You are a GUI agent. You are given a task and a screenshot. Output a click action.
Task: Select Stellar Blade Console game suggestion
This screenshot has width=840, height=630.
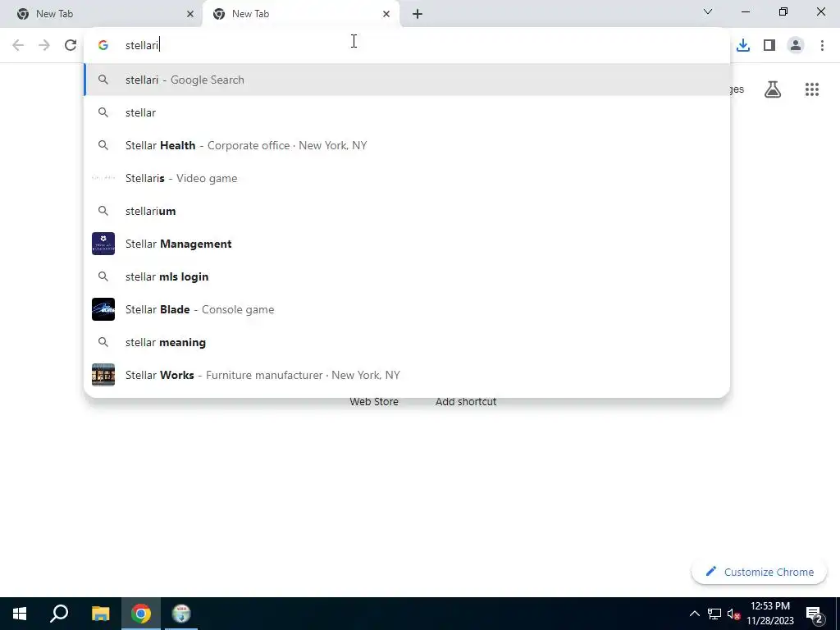[x=407, y=309]
